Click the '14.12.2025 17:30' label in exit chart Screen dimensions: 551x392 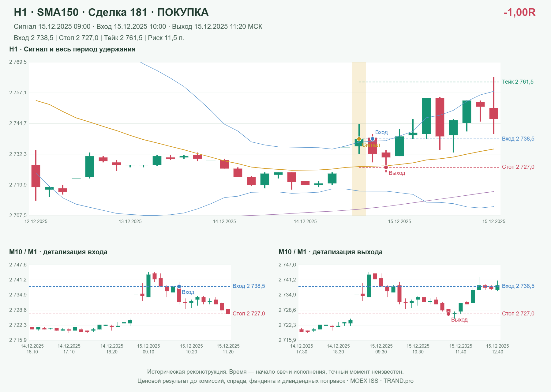coord(302,349)
